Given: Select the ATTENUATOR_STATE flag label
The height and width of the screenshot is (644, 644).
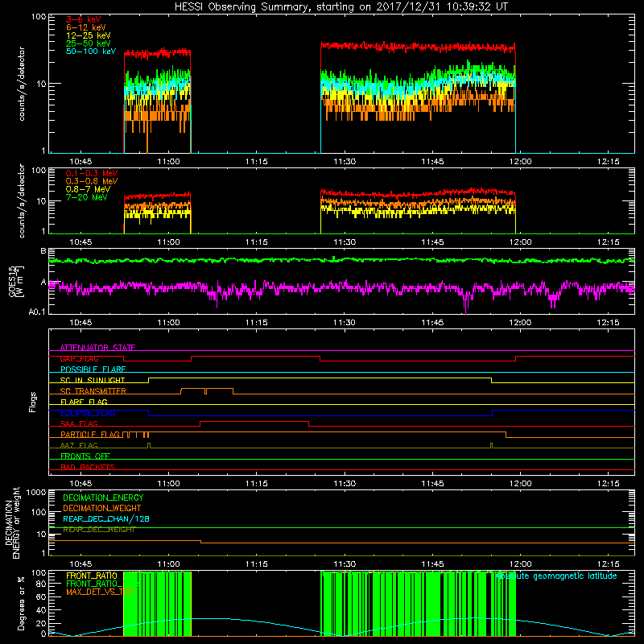Looking at the screenshot, I should tap(97, 348).
